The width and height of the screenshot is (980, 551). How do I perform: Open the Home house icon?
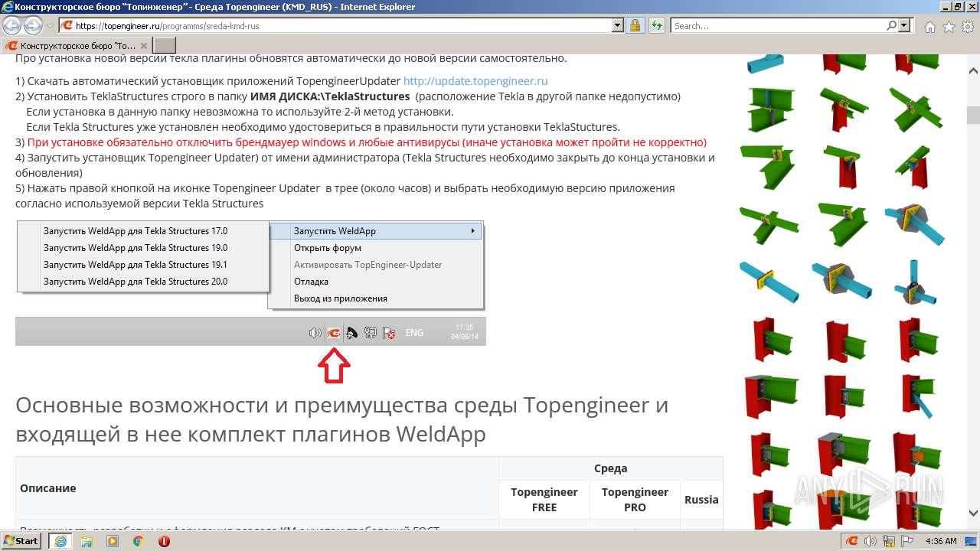click(930, 27)
